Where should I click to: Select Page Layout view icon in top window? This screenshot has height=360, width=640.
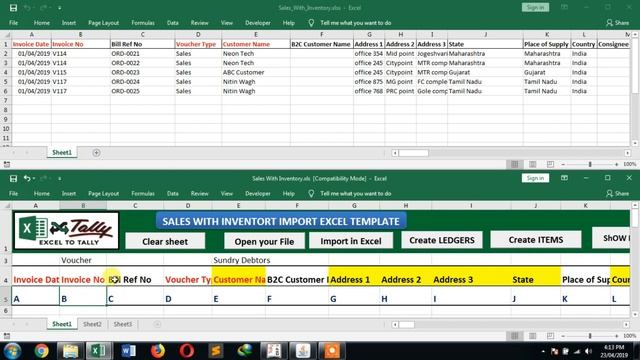pyautogui.click(x=533, y=164)
